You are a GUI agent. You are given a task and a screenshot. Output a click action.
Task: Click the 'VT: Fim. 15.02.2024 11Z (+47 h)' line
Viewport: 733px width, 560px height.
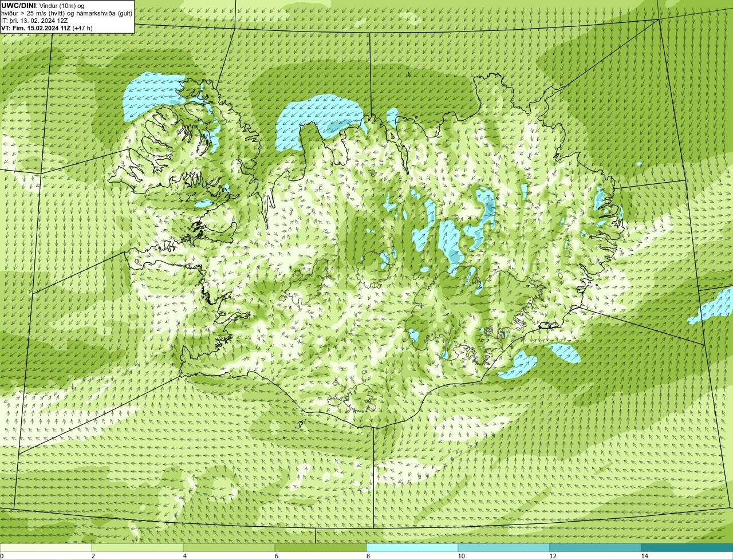(47, 28)
